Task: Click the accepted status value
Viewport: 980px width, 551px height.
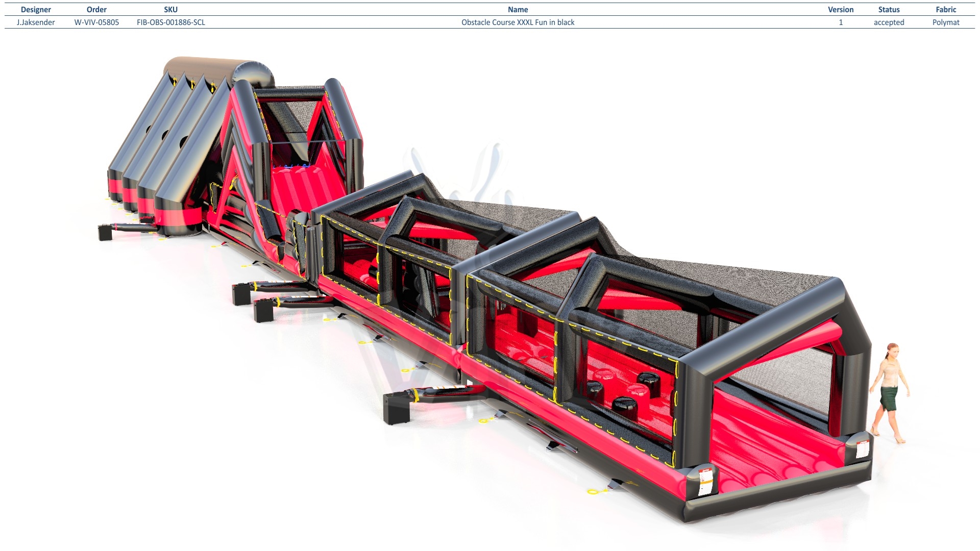Action: click(889, 22)
